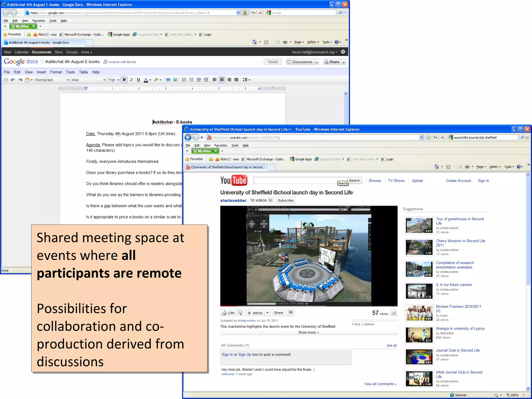This screenshot has height=399, width=532.
Task: Open the Table menu in Google Docs
Action: pos(83,72)
